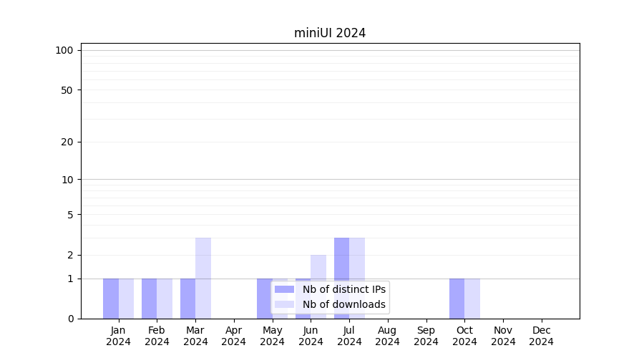This screenshot has height=358, width=644.
Task: Click the 'Aug 2024' x-axis label
Action: [388, 336]
